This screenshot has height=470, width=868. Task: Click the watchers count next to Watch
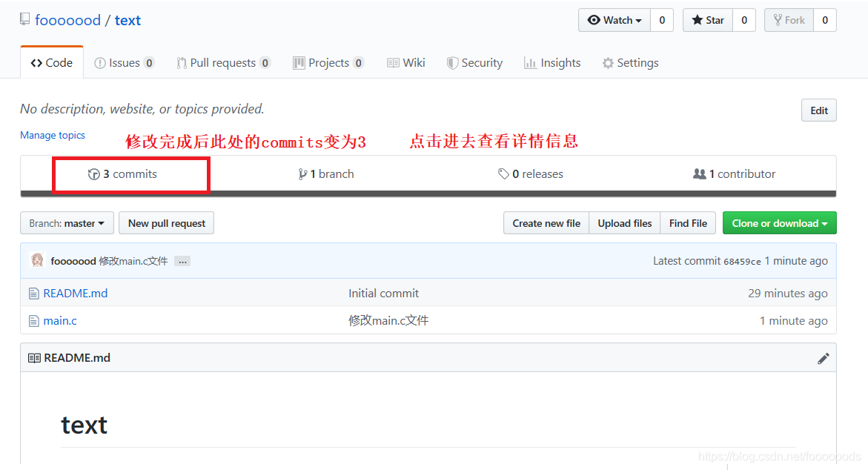point(662,21)
